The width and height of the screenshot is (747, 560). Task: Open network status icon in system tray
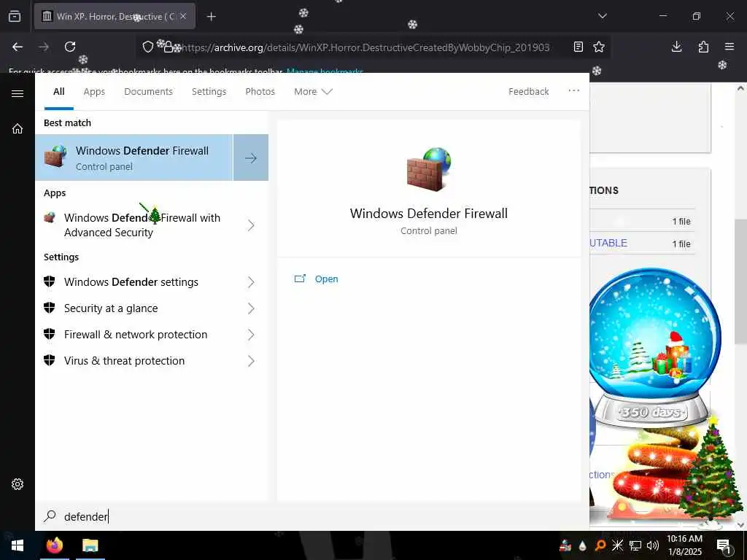[635, 545]
